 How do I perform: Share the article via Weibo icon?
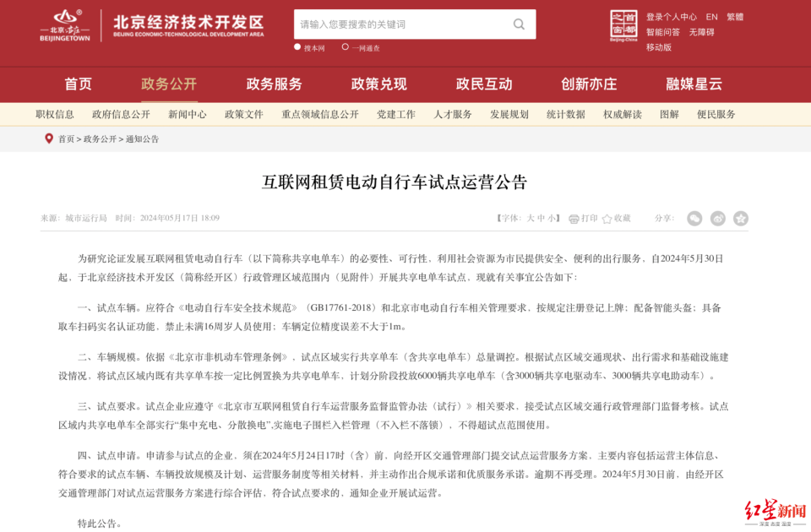point(718,218)
